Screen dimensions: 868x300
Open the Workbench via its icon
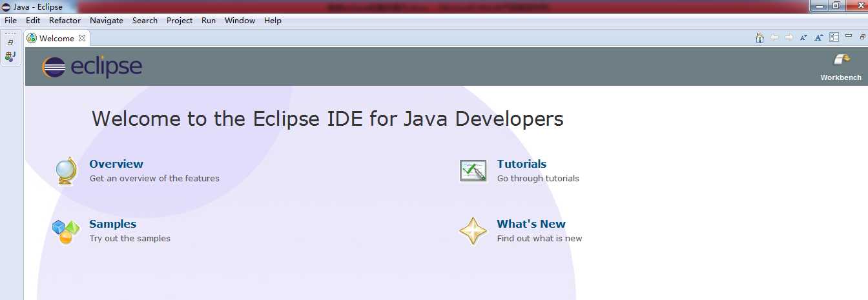(x=842, y=60)
